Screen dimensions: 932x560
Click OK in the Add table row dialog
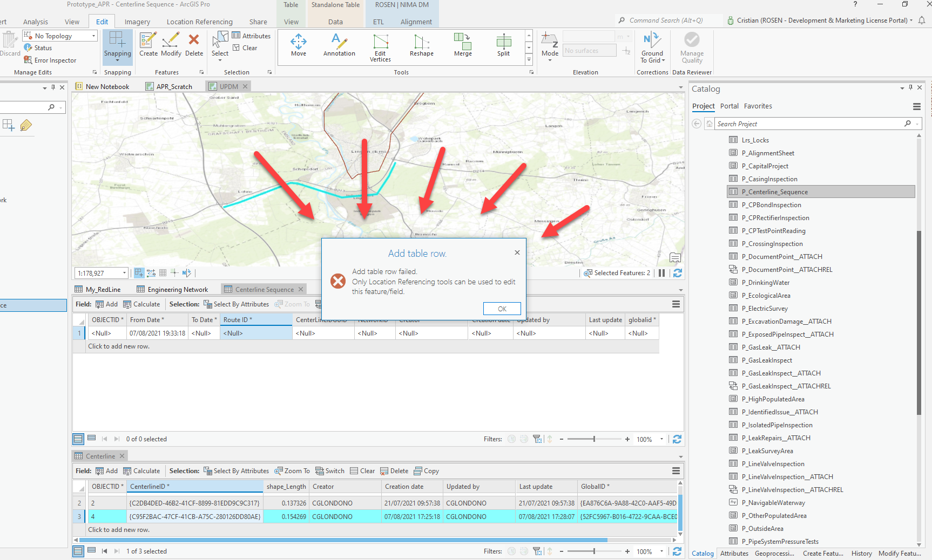502,309
